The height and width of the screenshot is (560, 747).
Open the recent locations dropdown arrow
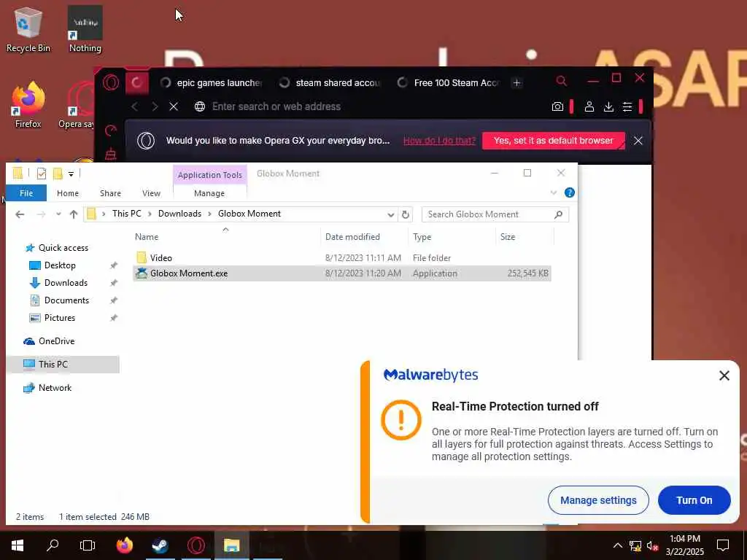[58, 214]
